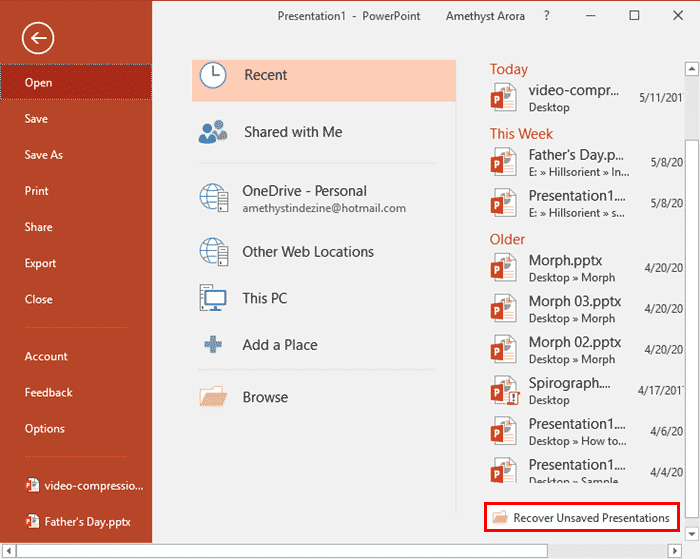Click the Add a Place plus icon
700x559 pixels.
click(x=213, y=344)
